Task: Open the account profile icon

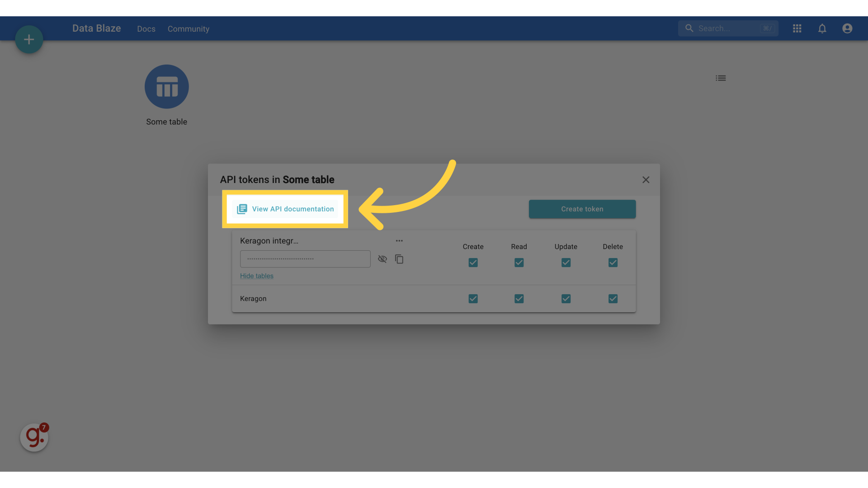Action: (x=847, y=28)
